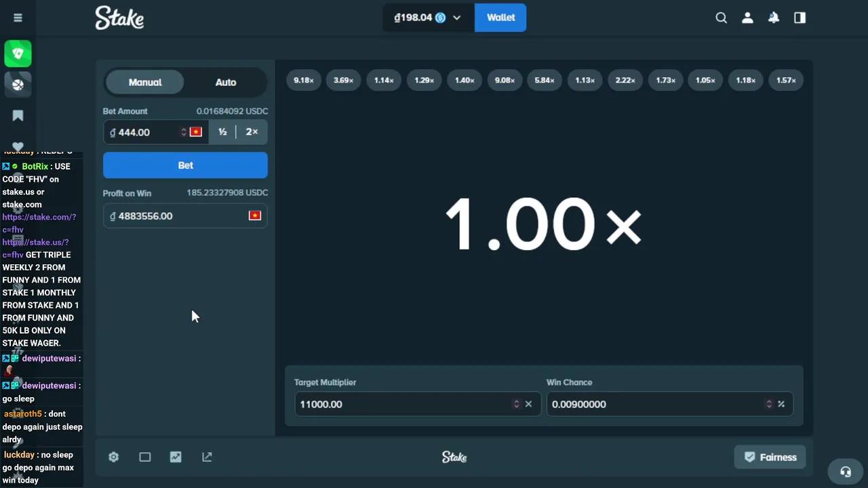Viewport: 868px width, 488px height.
Task: Open the 9.08× past result pill
Action: click(505, 81)
